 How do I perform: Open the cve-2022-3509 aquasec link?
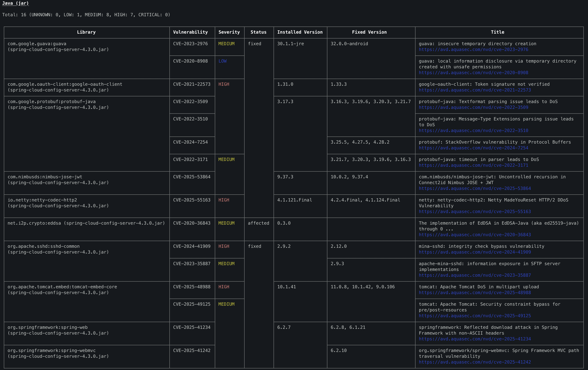tap(473, 108)
